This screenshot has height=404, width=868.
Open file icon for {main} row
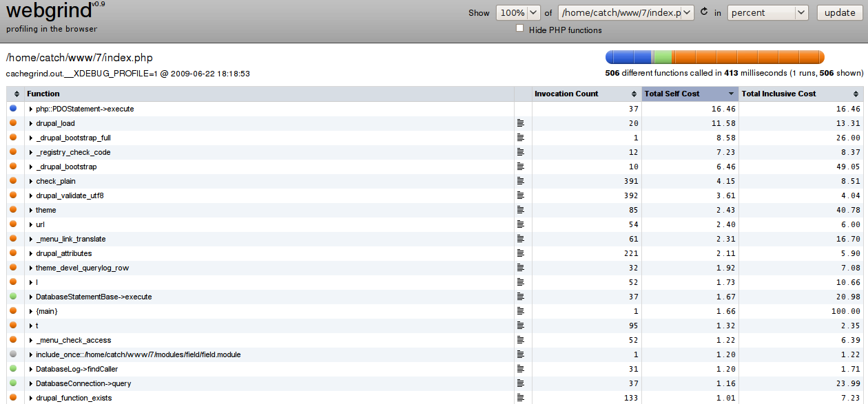tap(520, 312)
